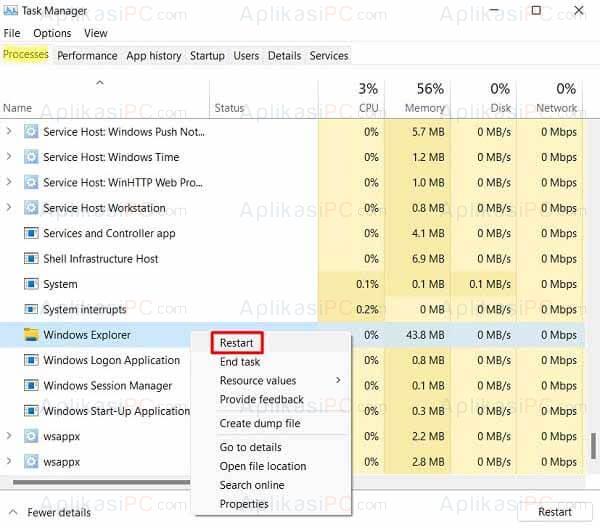Viewport: 600px width, 528px height.
Task: Click the 43.8 MB memory value
Action: click(425, 335)
